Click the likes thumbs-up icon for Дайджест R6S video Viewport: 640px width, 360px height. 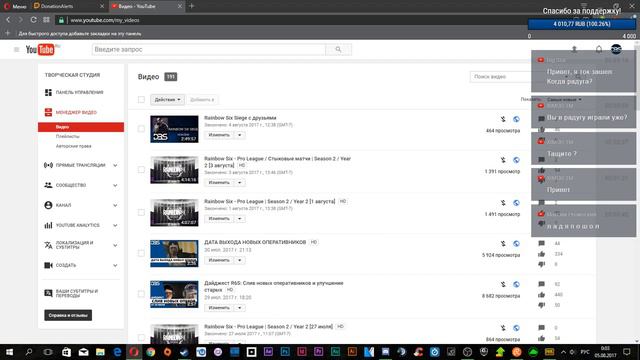[x=541, y=295]
